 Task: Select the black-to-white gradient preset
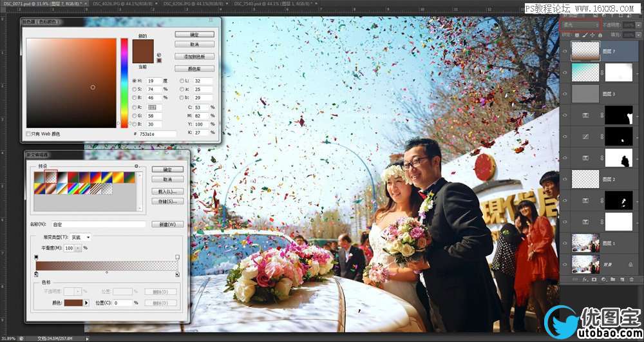pyautogui.click(x=62, y=177)
